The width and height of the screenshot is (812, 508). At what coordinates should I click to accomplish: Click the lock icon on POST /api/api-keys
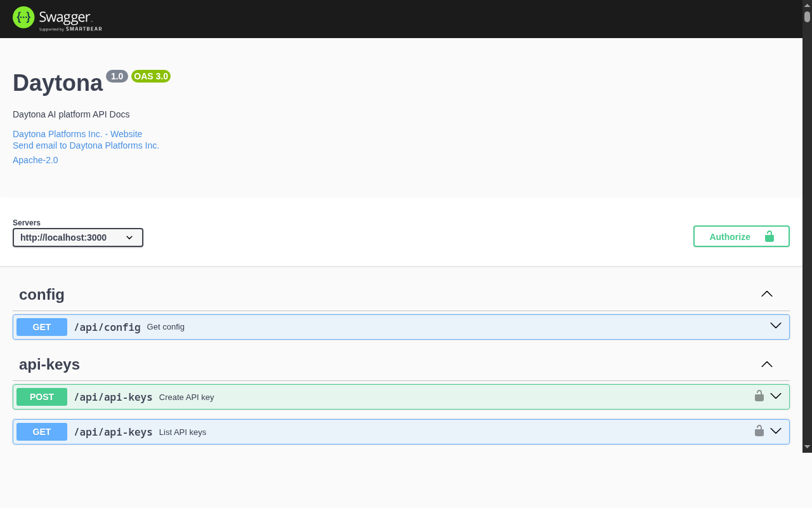point(759,396)
